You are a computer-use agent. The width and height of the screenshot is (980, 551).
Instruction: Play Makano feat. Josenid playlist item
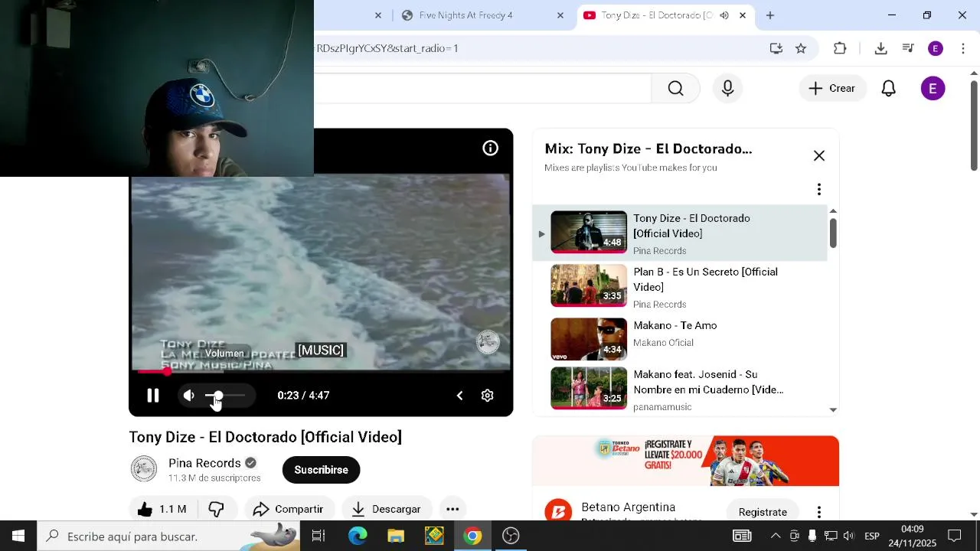[680, 389]
